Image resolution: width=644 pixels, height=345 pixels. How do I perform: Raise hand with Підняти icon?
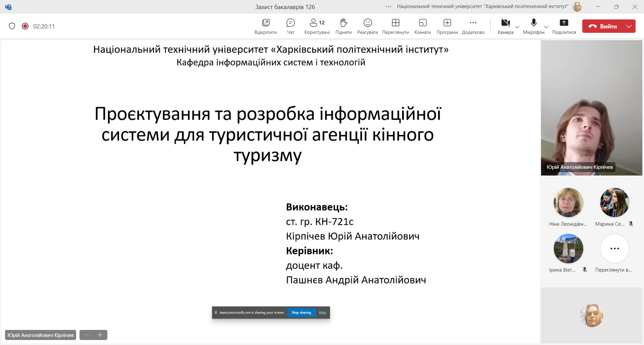click(343, 26)
